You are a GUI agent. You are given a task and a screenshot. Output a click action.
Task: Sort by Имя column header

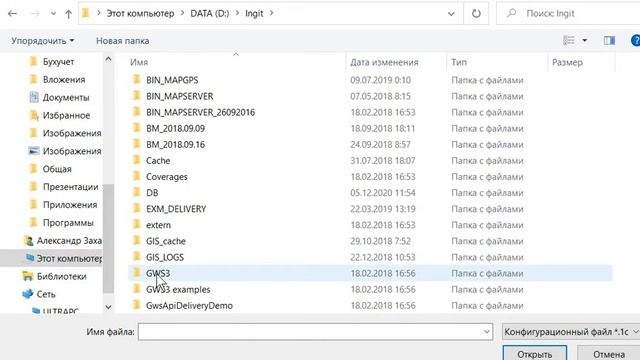click(x=139, y=62)
